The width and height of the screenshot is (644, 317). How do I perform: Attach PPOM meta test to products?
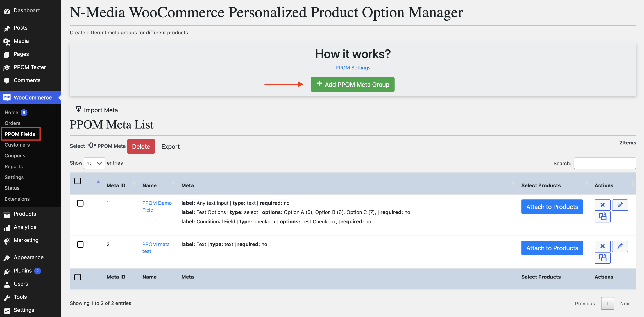pos(552,248)
